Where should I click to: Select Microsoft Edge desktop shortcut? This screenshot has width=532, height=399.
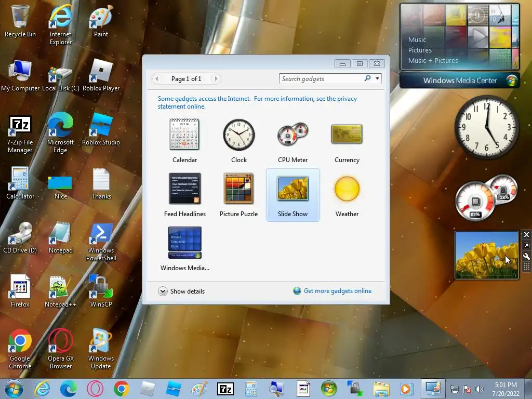point(60,133)
